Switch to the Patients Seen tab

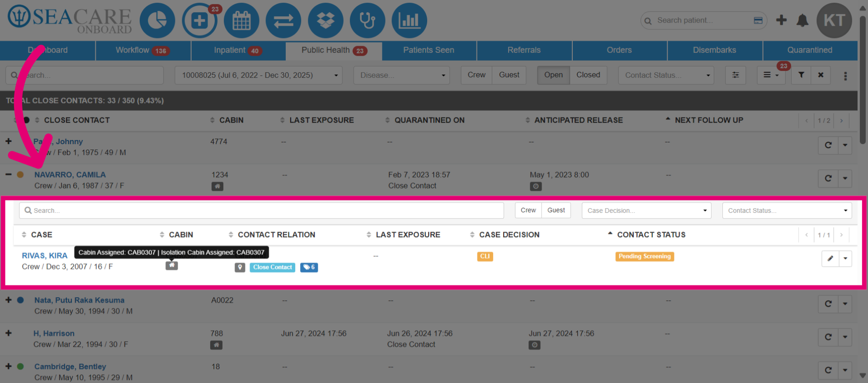(x=429, y=51)
